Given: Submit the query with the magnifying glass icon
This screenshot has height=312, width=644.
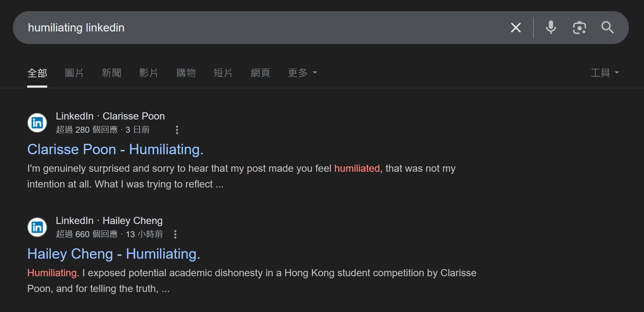Looking at the screenshot, I should tap(607, 28).
